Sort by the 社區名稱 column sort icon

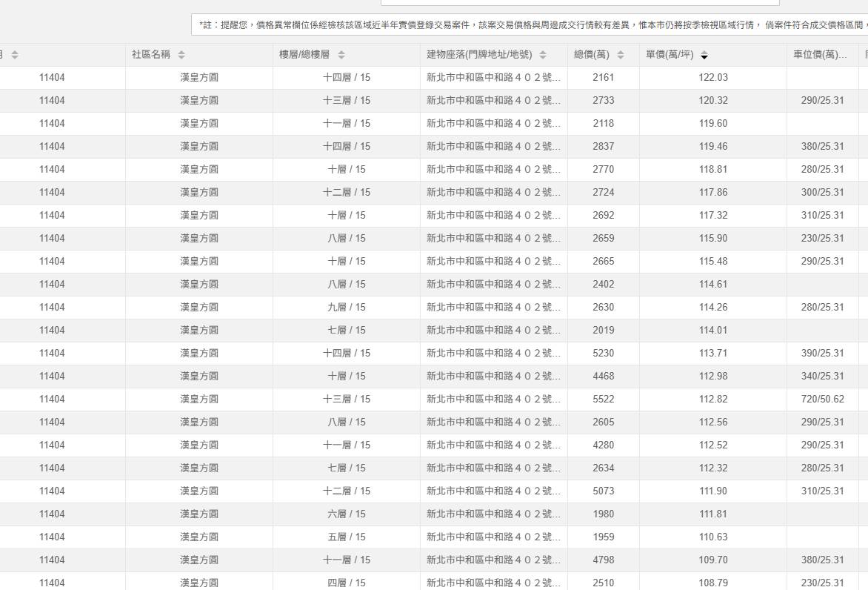[181, 55]
